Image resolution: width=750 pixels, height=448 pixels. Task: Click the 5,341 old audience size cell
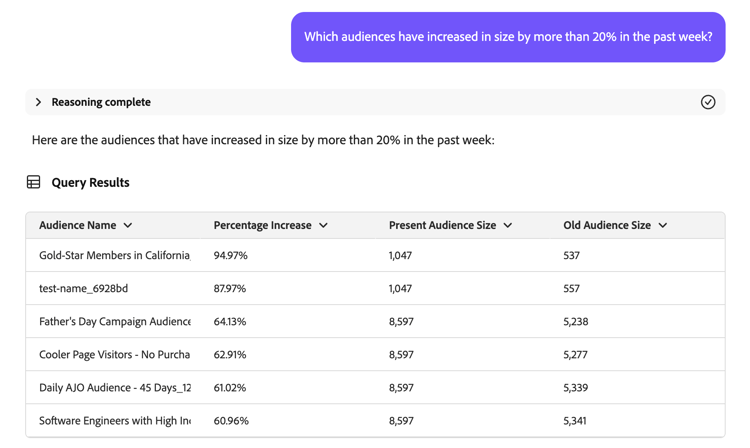click(x=575, y=421)
